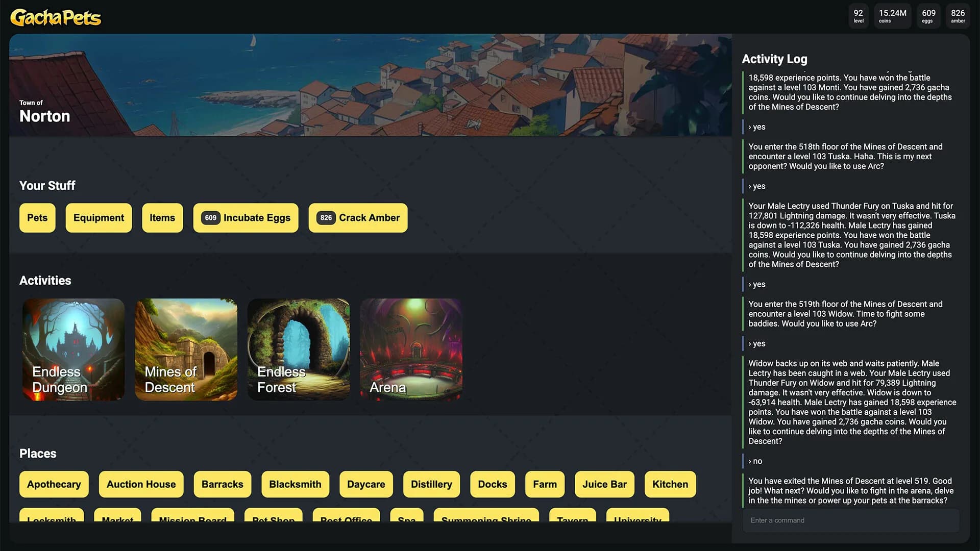The image size is (980, 551).
Task: Open the Equipment inventory
Action: 99,218
